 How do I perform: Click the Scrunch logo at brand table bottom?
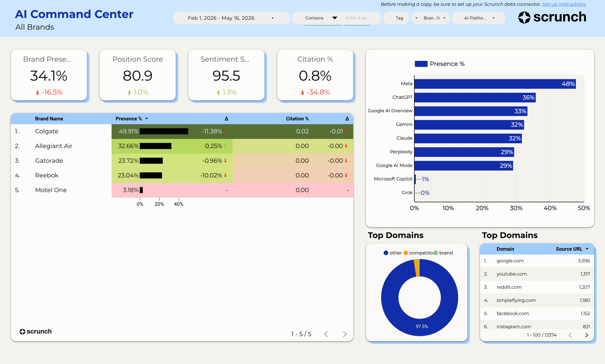click(x=36, y=331)
